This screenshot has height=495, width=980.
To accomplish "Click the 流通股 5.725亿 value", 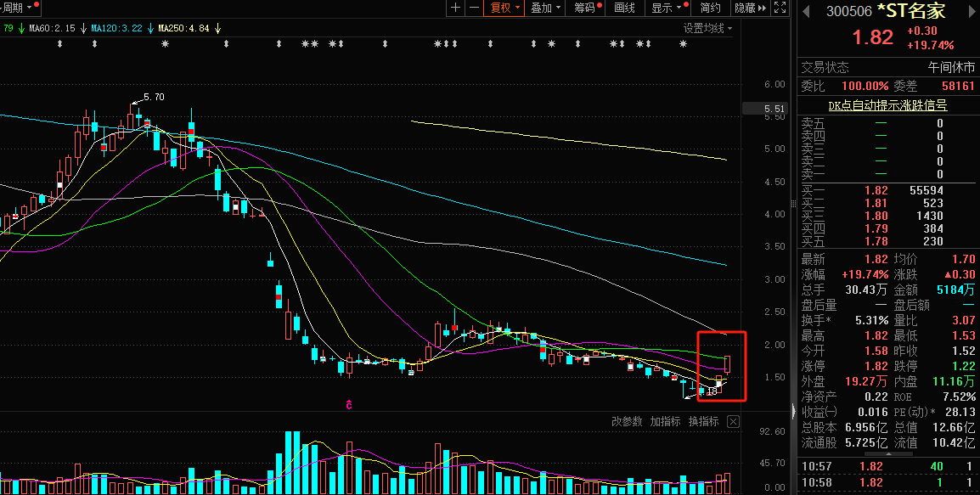I will tap(866, 442).
